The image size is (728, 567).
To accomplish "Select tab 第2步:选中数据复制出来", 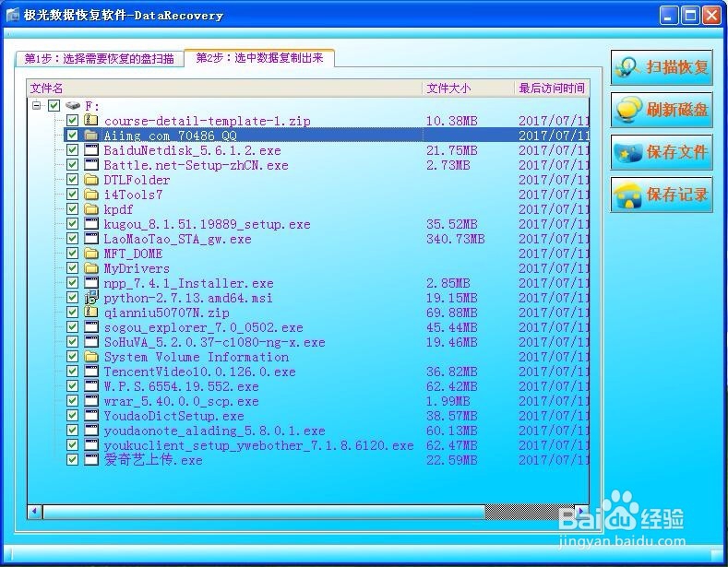I will [x=259, y=58].
